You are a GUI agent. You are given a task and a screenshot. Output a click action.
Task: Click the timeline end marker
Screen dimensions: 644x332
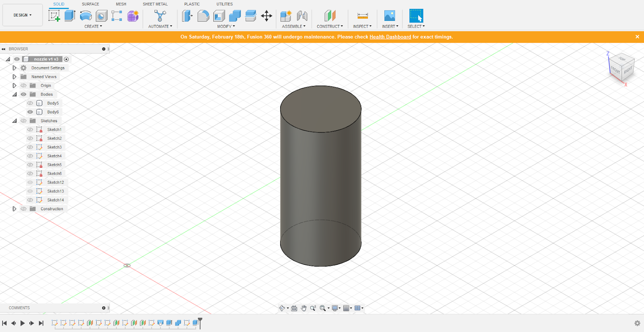point(200,323)
